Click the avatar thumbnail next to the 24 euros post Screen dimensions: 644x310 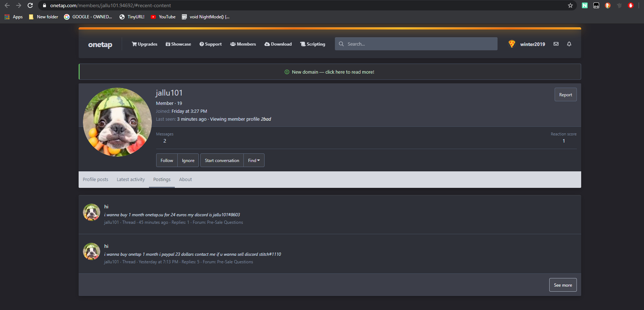[x=92, y=212]
